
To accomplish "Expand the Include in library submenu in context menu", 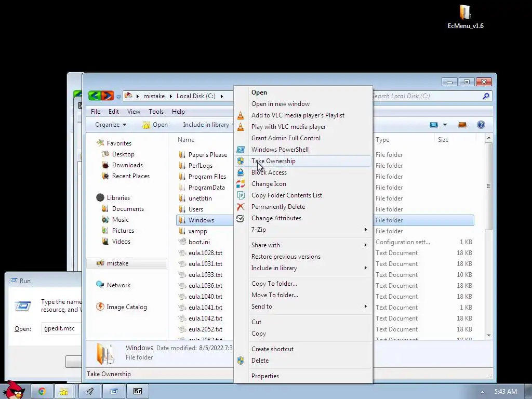I will pos(365,268).
